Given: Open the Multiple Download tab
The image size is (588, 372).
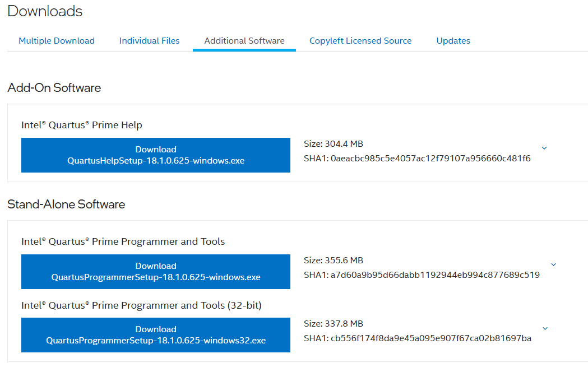Looking at the screenshot, I should [x=57, y=41].
